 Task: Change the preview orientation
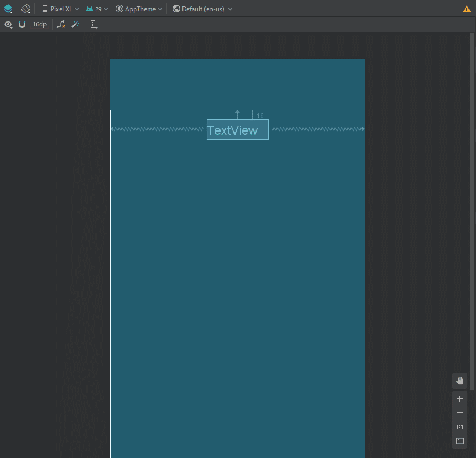[x=26, y=9]
